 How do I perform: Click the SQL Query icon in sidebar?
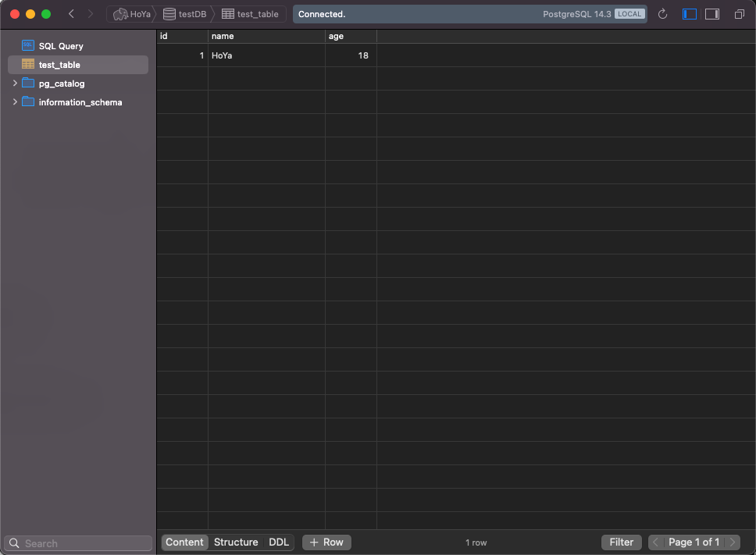point(28,45)
